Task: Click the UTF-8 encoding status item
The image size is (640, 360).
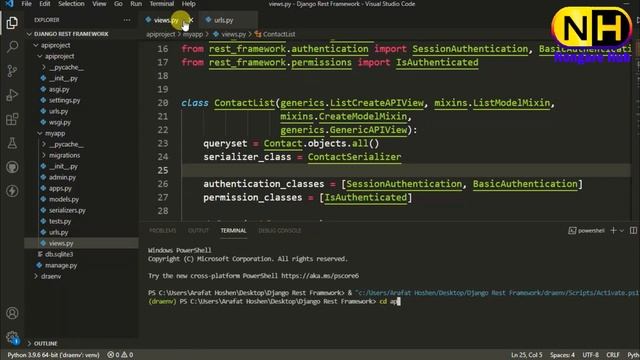Action: tap(590, 355)
